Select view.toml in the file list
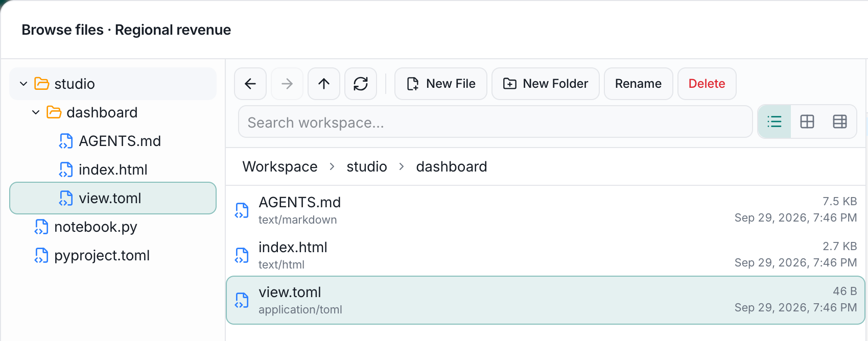Viewport: 868px width, 341px height. [545, 300]
